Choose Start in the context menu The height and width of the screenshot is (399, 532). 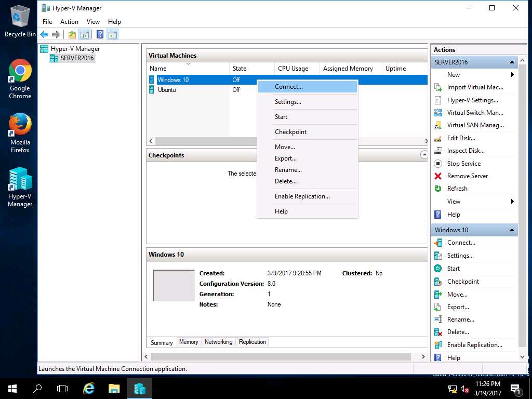(x=308, y=117)
